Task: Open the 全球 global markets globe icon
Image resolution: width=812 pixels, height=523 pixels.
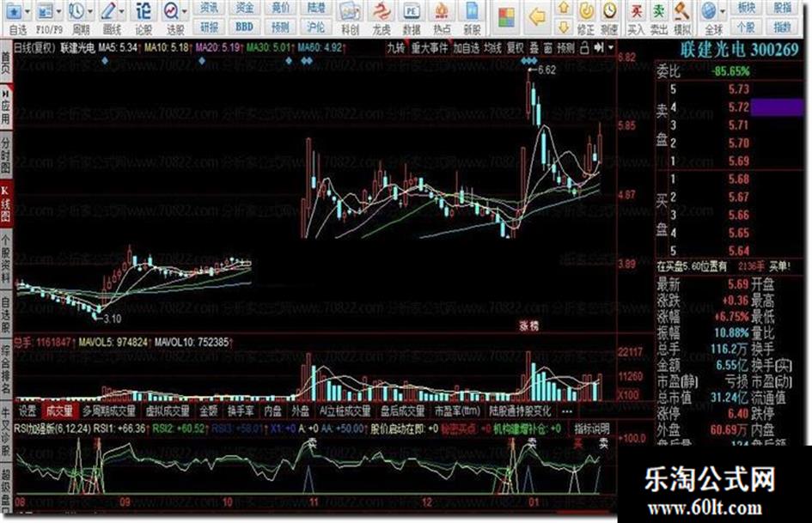Action: point(708,11)
